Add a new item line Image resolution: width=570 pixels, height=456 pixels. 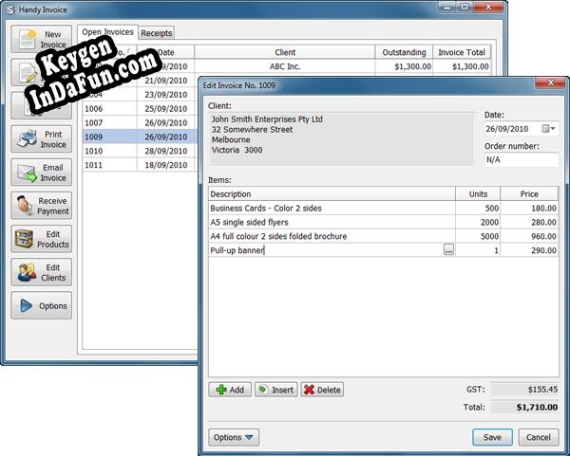pos(230,390)
